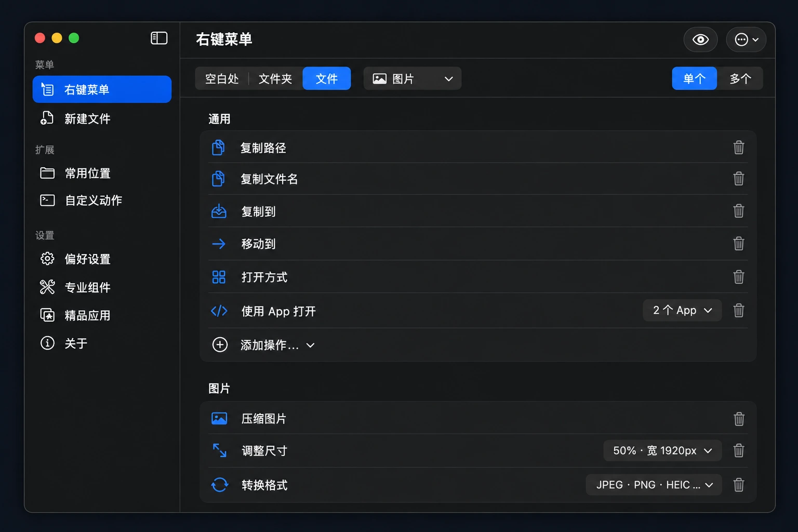
Task: Select 右键菜单 in the sidebar
Action: click(x=102, y=89)
